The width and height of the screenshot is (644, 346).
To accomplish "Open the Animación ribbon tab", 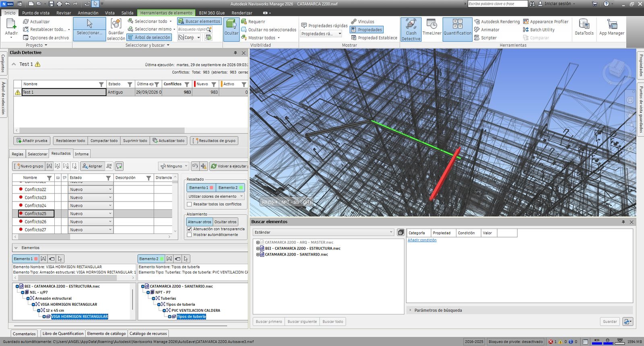I will tap(88, 13).
